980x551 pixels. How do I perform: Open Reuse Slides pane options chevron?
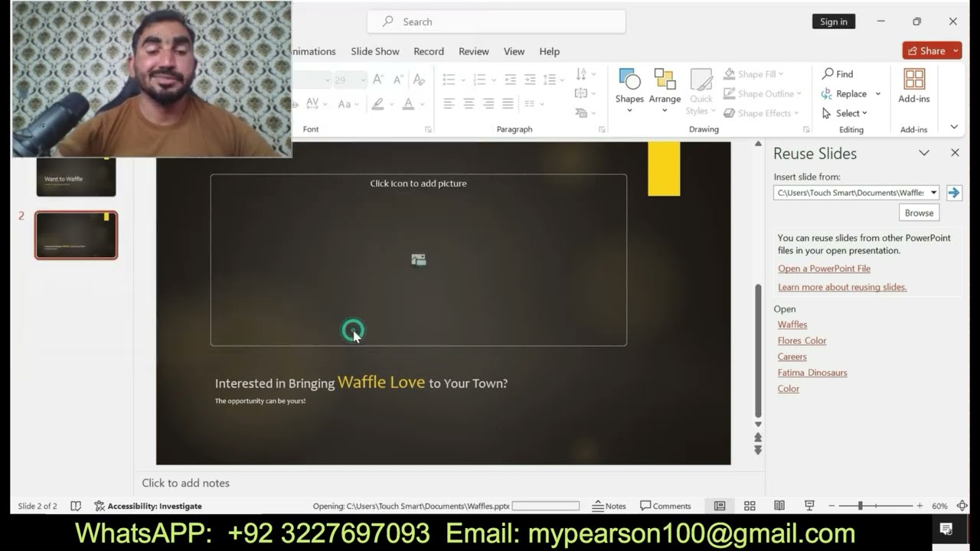[x=924, y=153]
